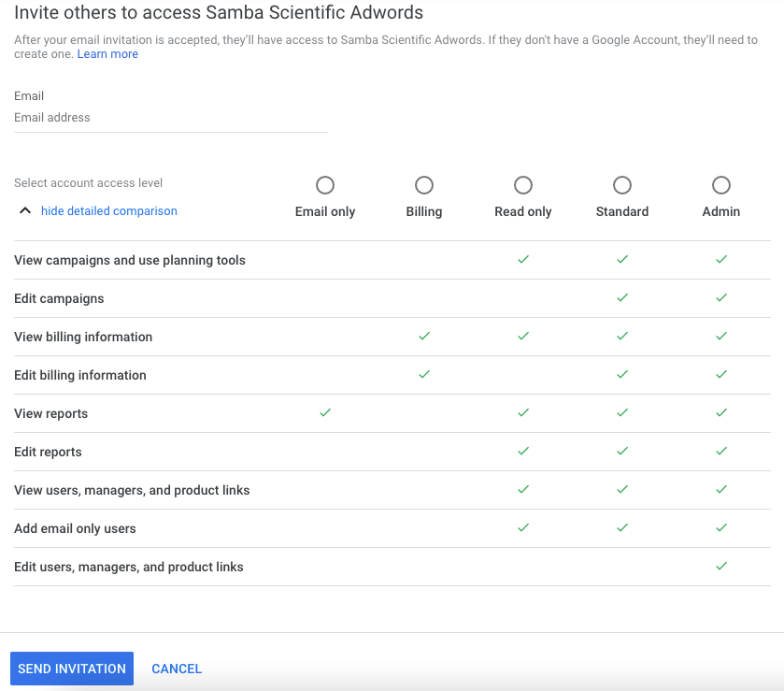Image resolution: width=784 pixels, height=691 pixels.
Task: Click the Standard checkmark for View billing information
Action: [x=622, y=336]
